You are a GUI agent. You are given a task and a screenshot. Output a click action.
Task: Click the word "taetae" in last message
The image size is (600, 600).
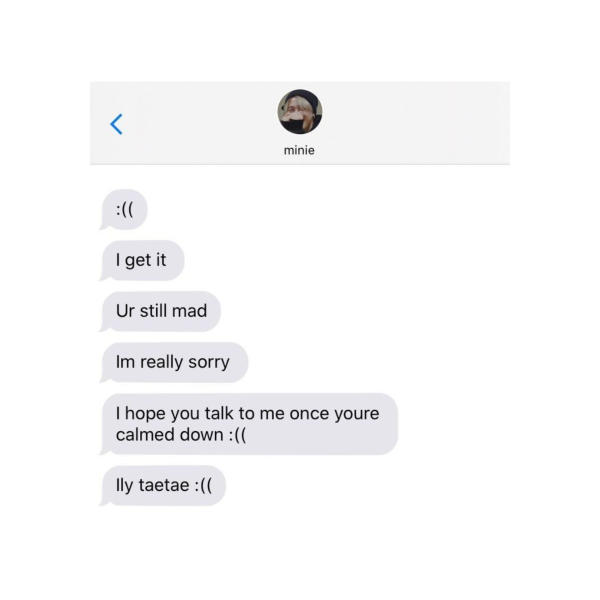pos(164,485)
